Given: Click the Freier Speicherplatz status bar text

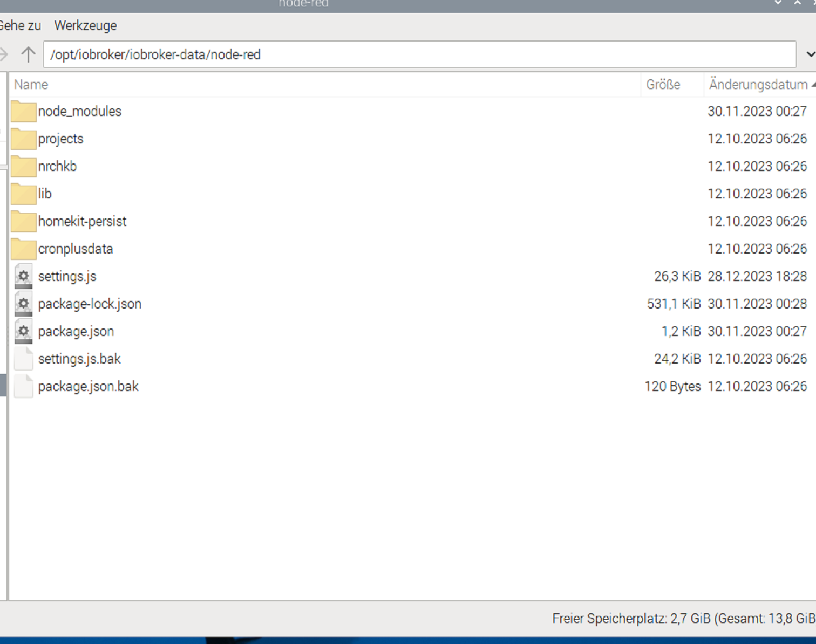Looking at the screenshot, I should [x=684, y=618].
